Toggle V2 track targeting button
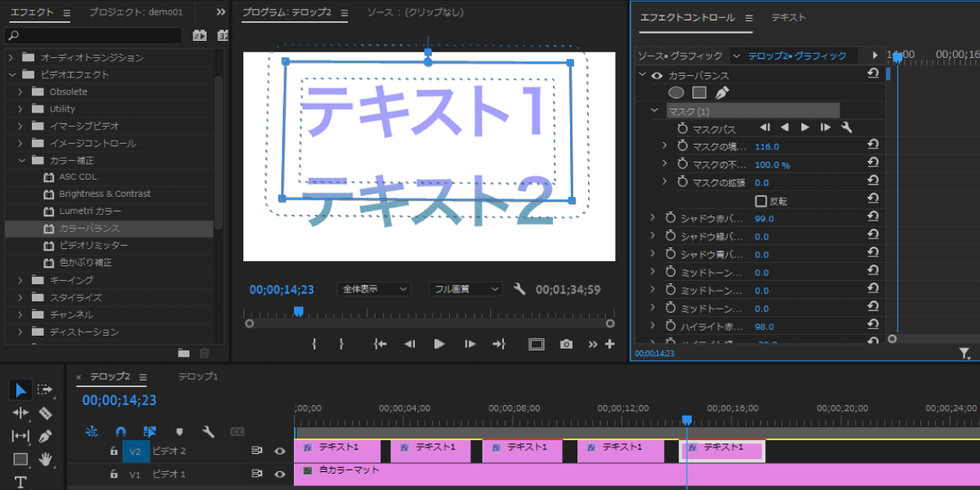Image resolution: width=980 pixels, height=490 pixels. pos(136,451)
